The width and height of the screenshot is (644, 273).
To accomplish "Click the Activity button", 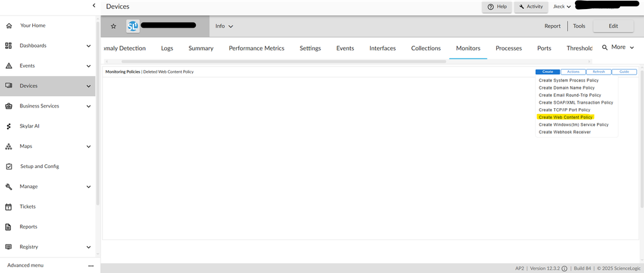I will click(x=531, y=6).
